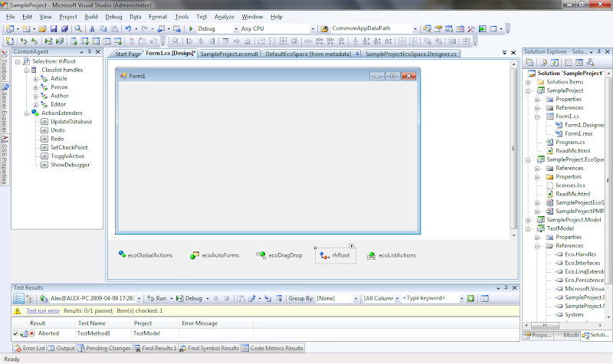The width and height of the screenshot is (613, 364).
Task: Click TestMethod1 test name cell
Action: tap(103, 333)
